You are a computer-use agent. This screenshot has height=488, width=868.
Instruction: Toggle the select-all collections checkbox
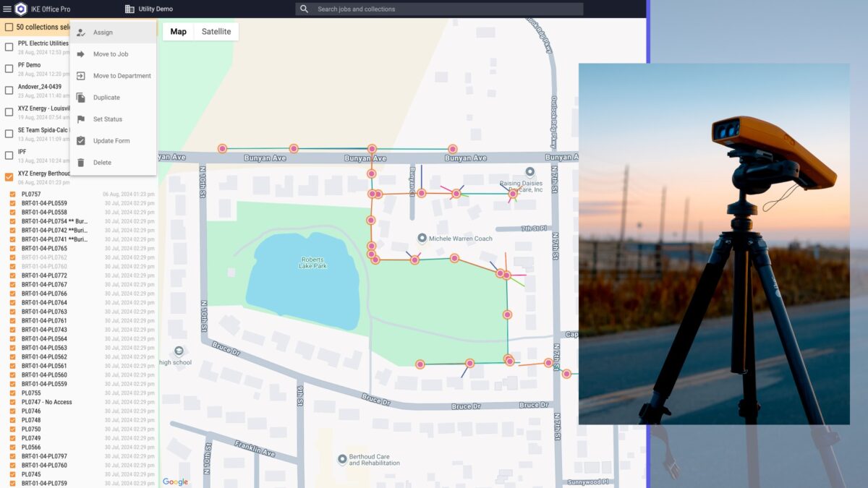tap(9, 27)
